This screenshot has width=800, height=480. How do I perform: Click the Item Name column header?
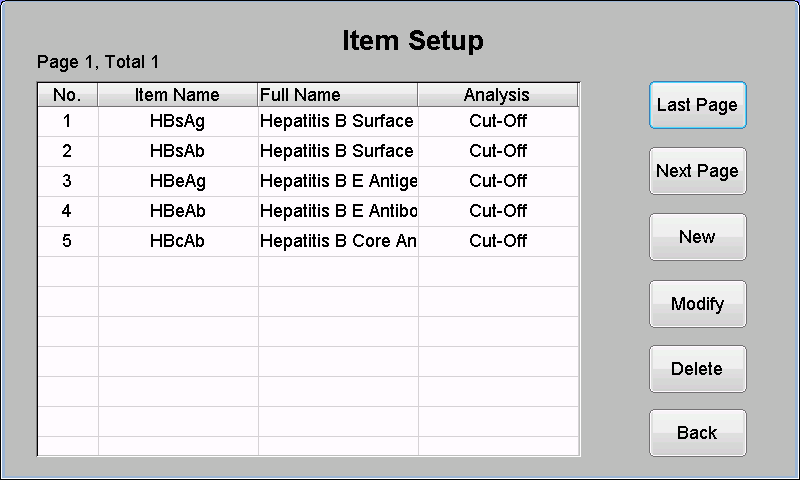coord(177,95)
